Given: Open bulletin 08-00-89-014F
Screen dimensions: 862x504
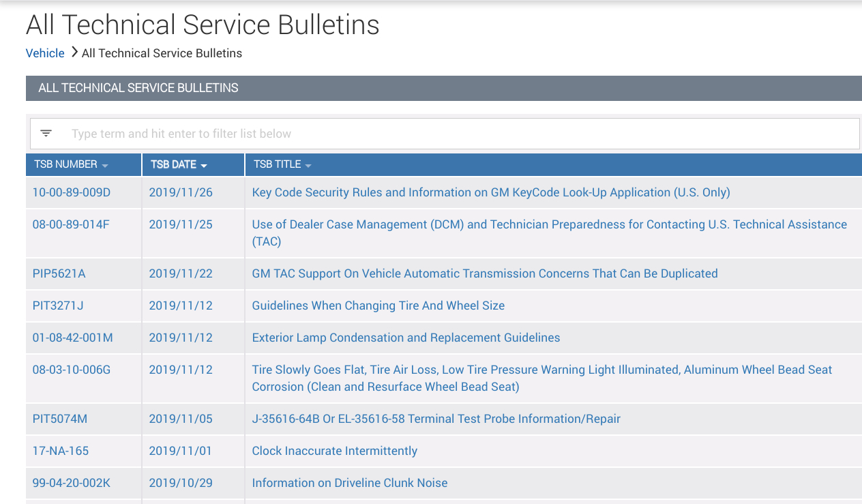Looking at the screenshot, I should [71, 224].
